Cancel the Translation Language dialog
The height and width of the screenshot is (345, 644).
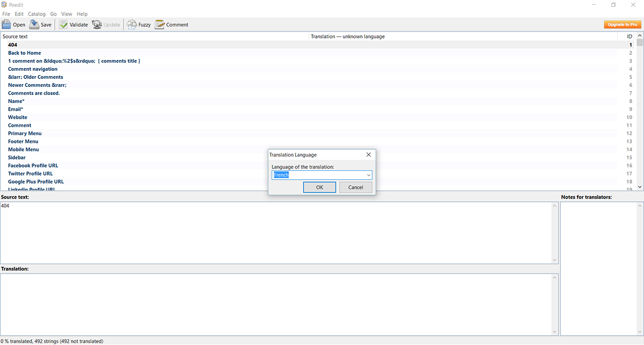pos(356,187)
